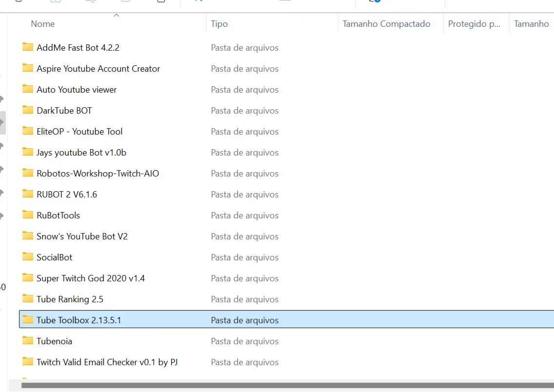
Task: Select the SocialBot folder icon
Action: pyautogui.click(x=27, y=256)
